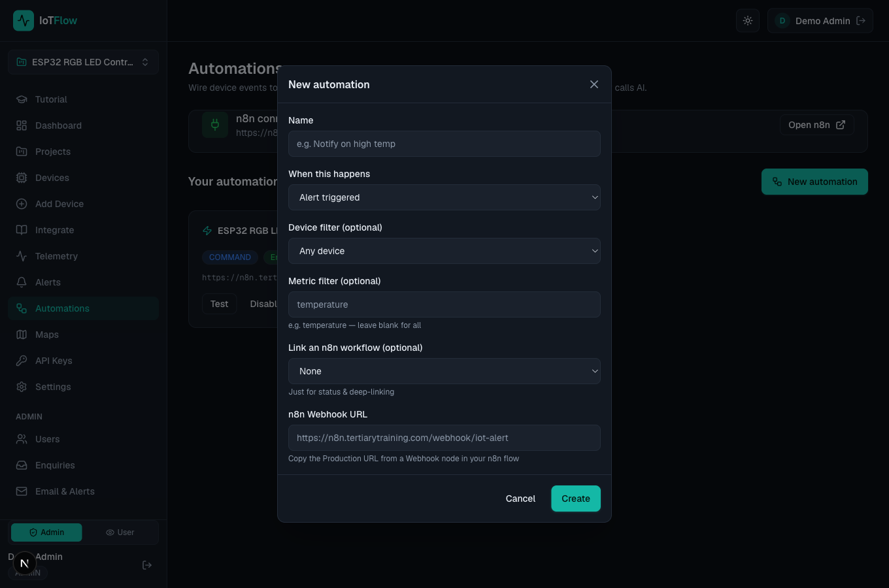Click the ADMIN section label in sidebar
This screenshot has height=588, width=889.
click(29, 417)
